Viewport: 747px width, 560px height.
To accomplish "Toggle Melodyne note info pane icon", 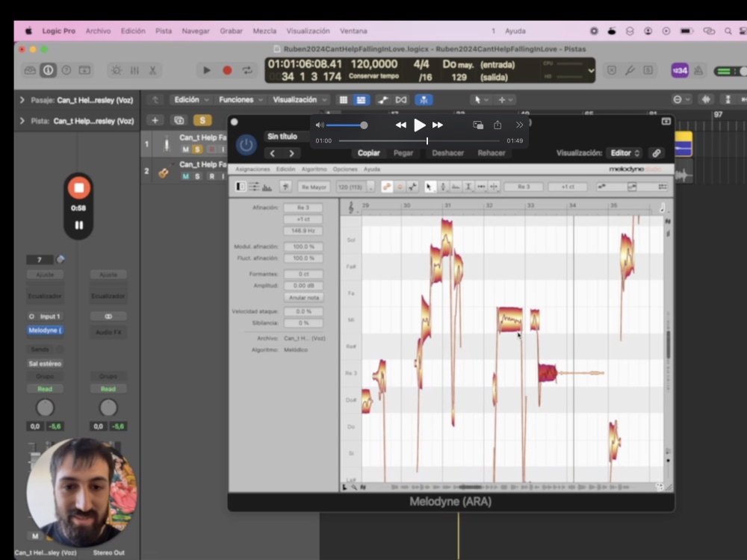I will click(x=241, y=187).
